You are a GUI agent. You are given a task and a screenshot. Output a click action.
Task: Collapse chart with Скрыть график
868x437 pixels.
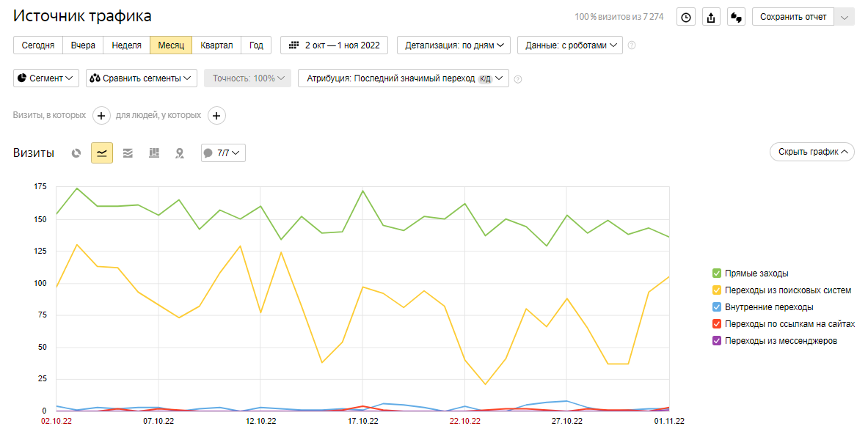point(812,152)
